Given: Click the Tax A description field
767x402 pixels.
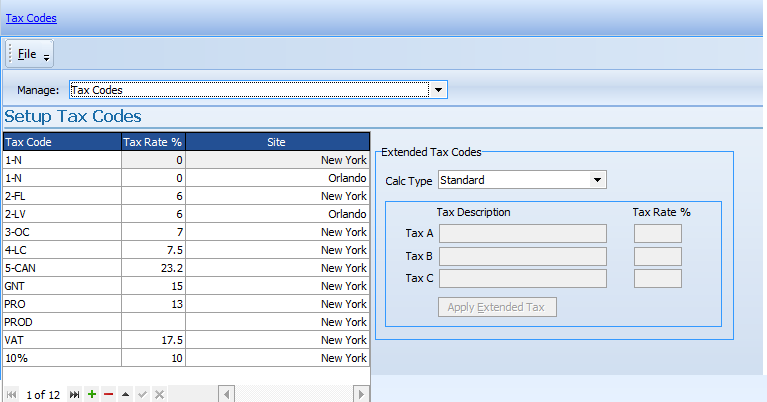Looking at the screenshot, I should pyautogui.click(x=522, y=233).
